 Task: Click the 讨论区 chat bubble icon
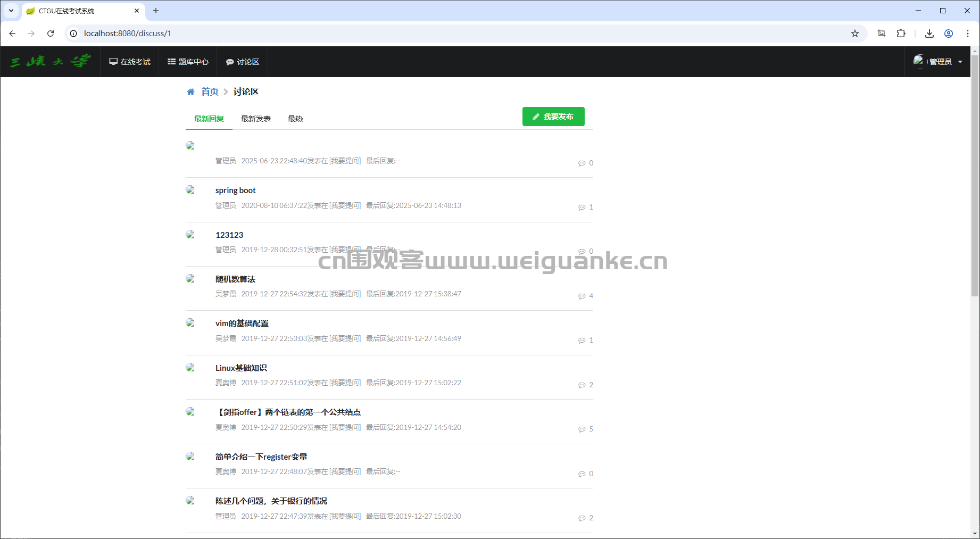click(x=229, y=62)
